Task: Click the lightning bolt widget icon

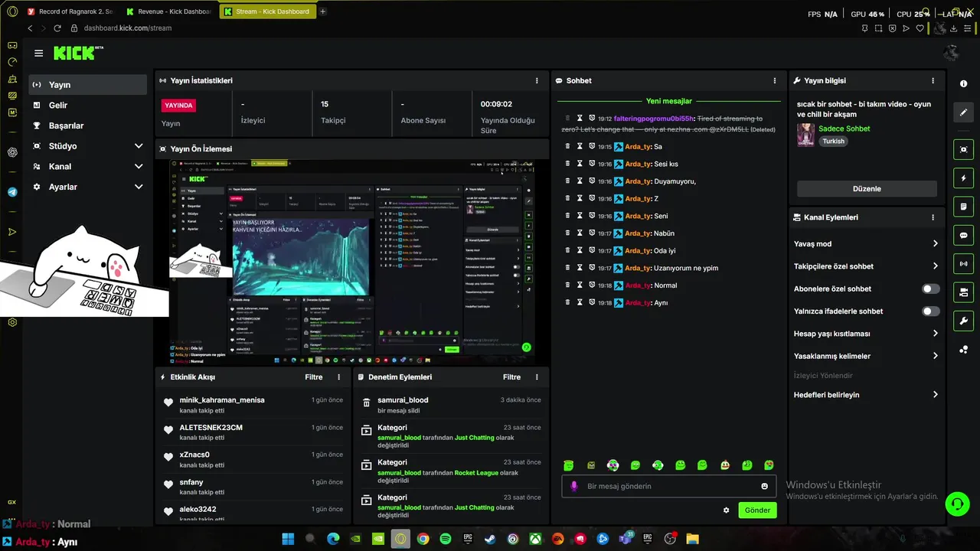Action: pyautogui.click(x=963, y=178)
